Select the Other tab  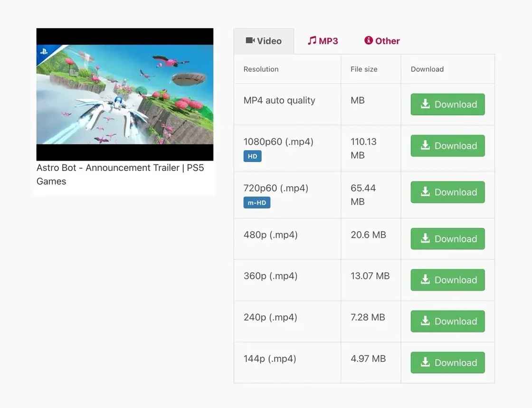click(382, 41)
